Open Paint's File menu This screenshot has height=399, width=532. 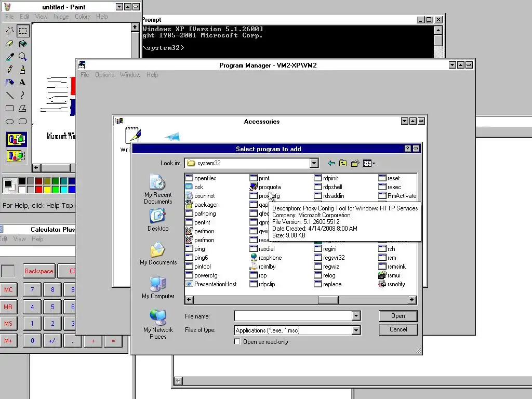point(9,17)
